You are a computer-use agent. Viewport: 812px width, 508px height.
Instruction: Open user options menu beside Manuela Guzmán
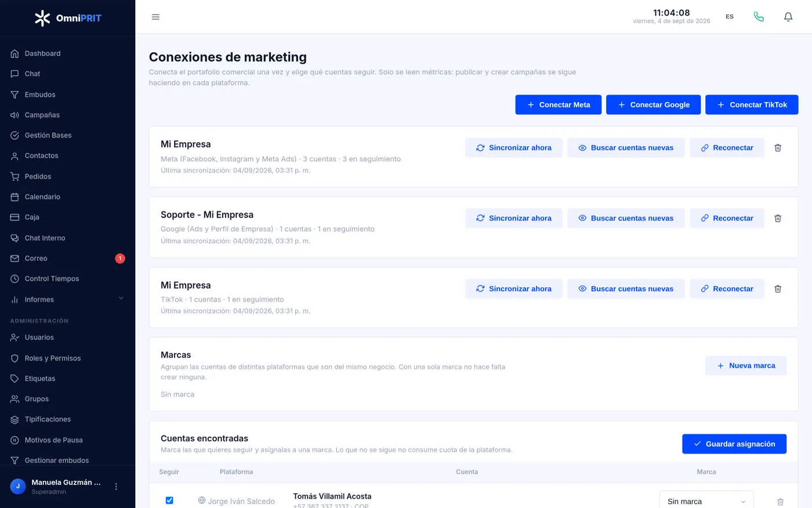click(116, 487)
